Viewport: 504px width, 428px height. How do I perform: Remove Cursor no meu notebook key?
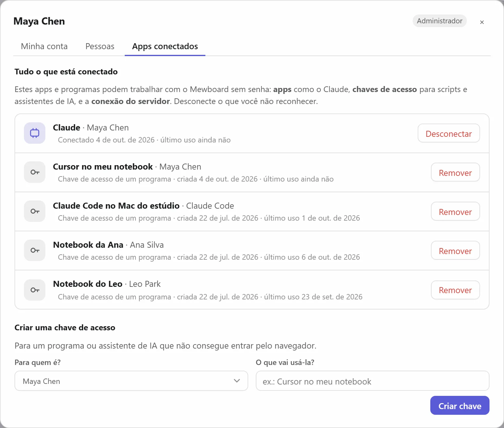pos(455,173)
